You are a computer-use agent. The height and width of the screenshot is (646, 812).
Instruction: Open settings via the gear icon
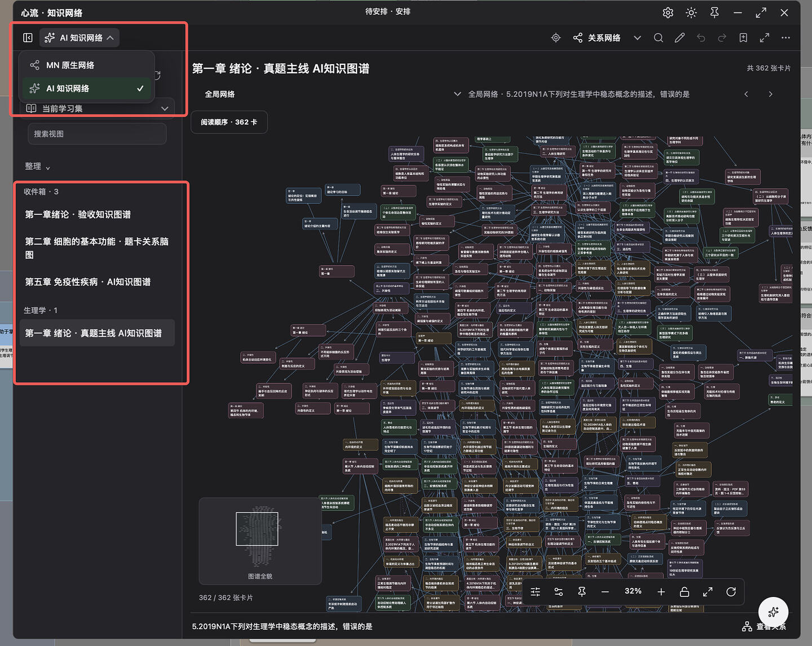point(668,12)
